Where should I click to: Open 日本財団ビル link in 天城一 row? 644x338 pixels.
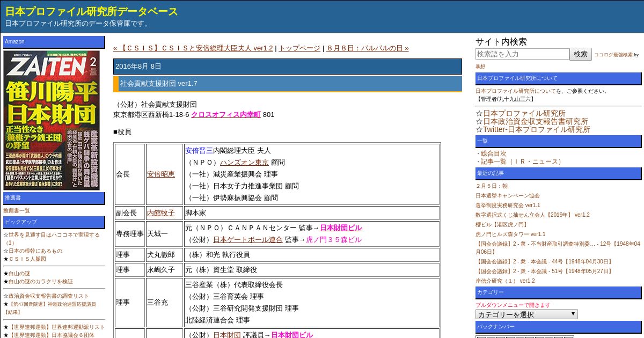(x=341, y=227)
